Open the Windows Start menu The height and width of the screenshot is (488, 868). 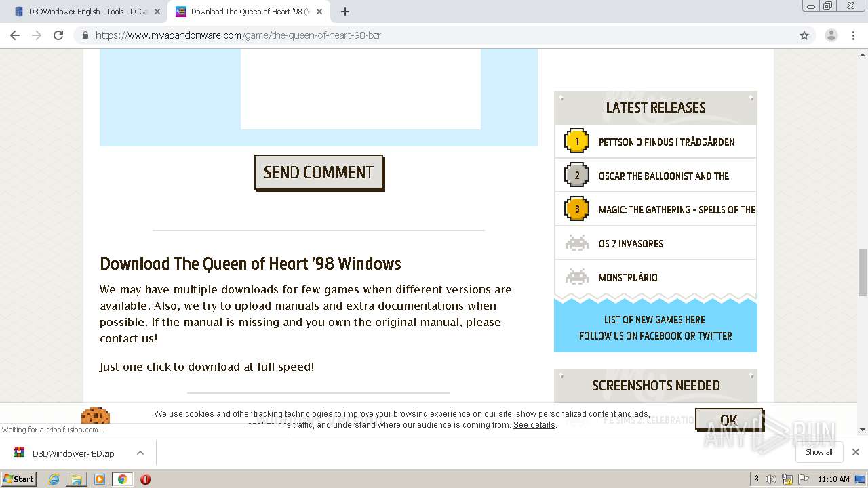click(18, 479)
